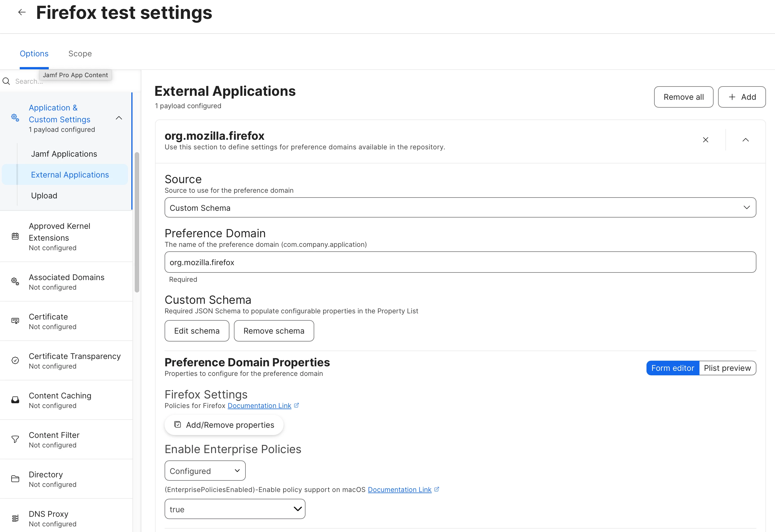Click the back arrow beside Firefox test settings
Viewport: 775px width, 532px height.
click(x=22, y=12)
